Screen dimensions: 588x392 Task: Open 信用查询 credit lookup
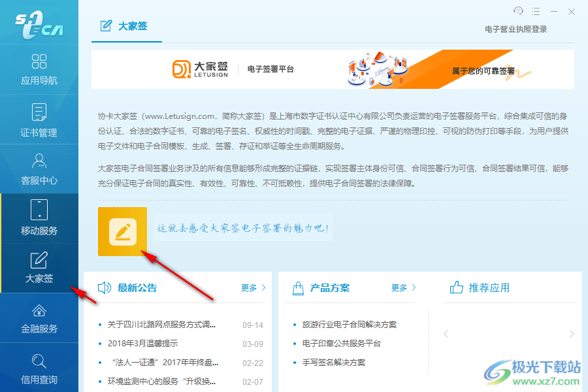(39, 368)
